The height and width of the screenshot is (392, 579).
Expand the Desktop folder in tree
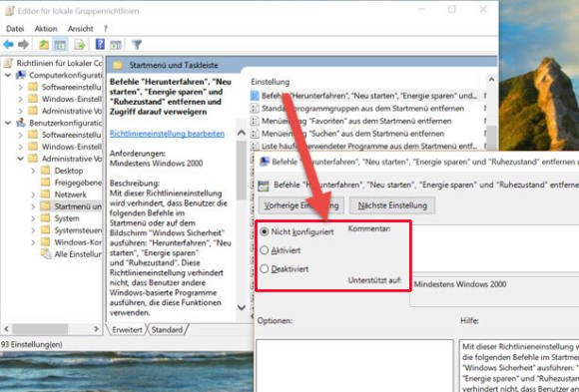pyautogui.click(x=33, y=171)
